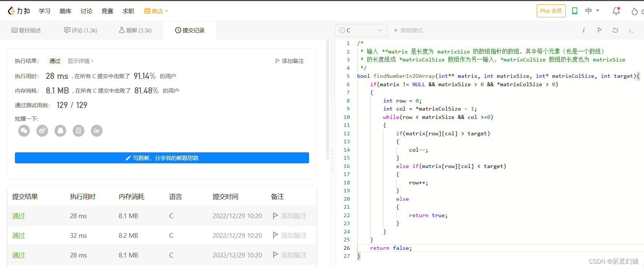This screenshot has height=268, width=644.
Task: Click the 执行用时 column header
Action: (83, 197)
